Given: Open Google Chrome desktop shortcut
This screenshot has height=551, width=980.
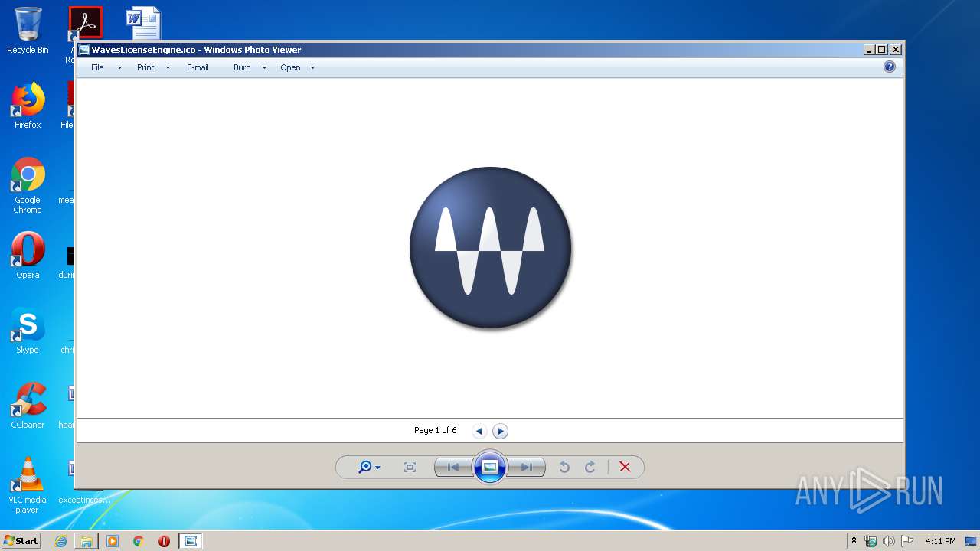Looking at the screenshot, I should pos(28,185).
